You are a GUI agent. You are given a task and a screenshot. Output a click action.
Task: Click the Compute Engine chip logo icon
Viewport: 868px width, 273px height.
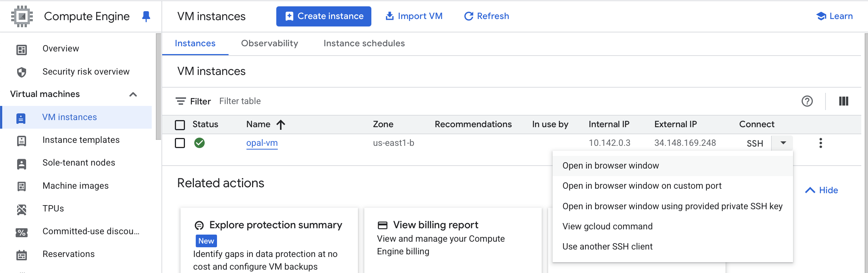(22, 16)
